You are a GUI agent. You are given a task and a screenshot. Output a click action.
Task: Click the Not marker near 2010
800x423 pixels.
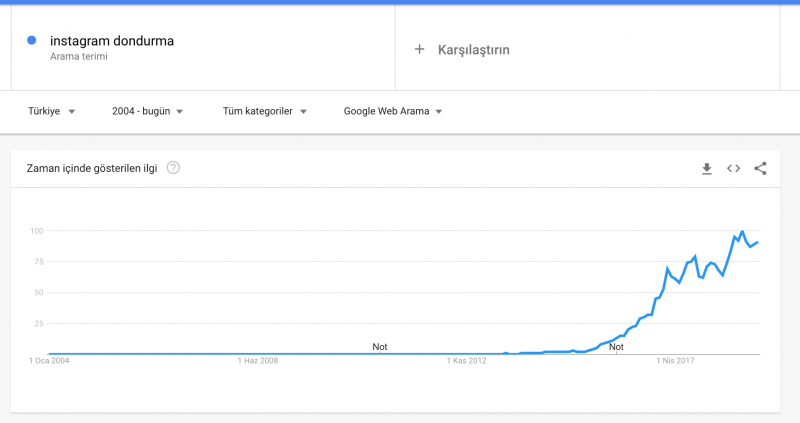(x=380, y=347)
